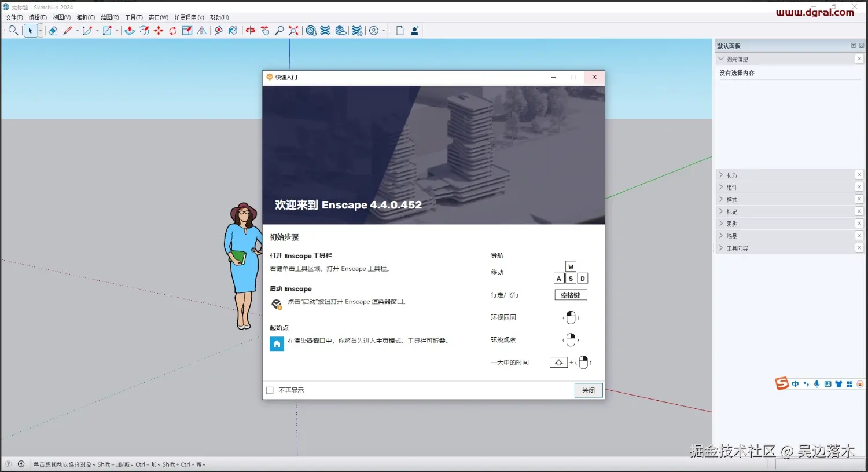Expand the 样式 panel
This screenshot has height=472, width=868.
click(721, 199)
